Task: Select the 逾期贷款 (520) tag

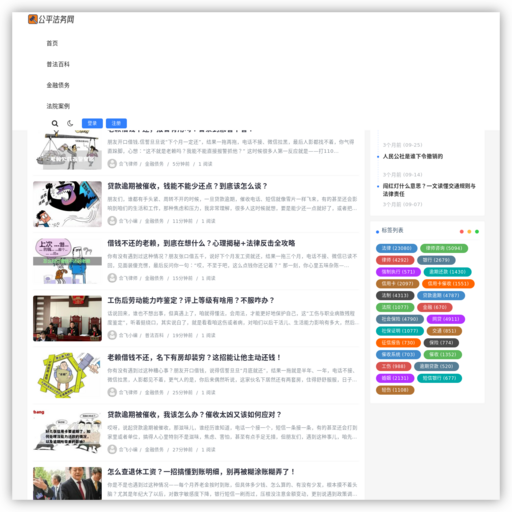Action: (436, 366)
